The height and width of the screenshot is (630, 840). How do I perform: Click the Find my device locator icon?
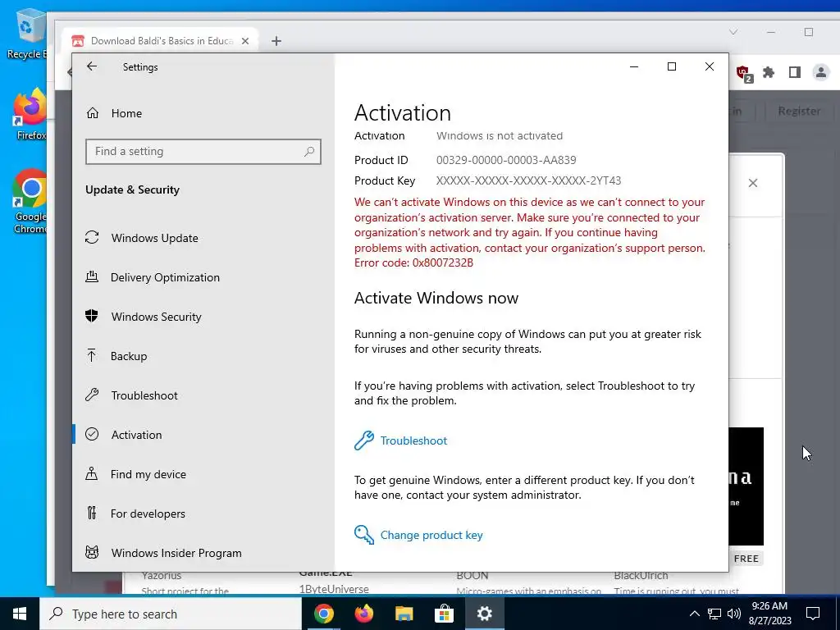coord(92,473)
